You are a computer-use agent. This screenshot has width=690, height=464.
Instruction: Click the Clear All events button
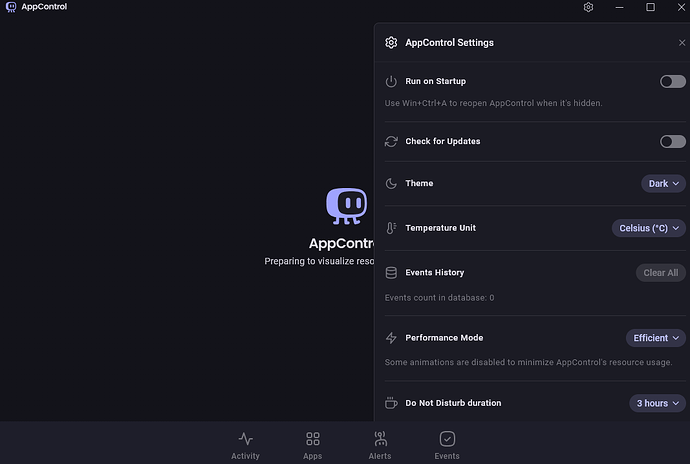pyautogui.click(x=661, y=273)
